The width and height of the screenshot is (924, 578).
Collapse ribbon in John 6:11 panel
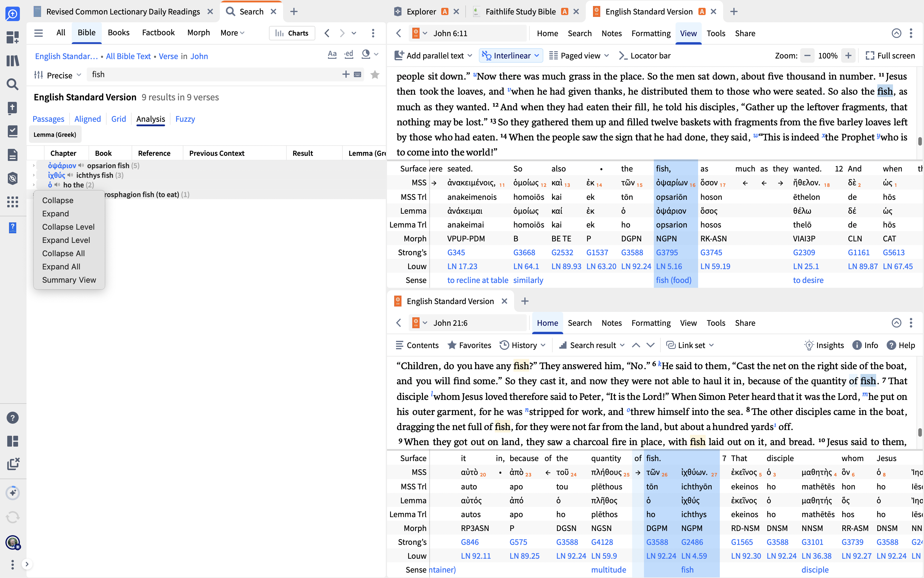(896, 33)
